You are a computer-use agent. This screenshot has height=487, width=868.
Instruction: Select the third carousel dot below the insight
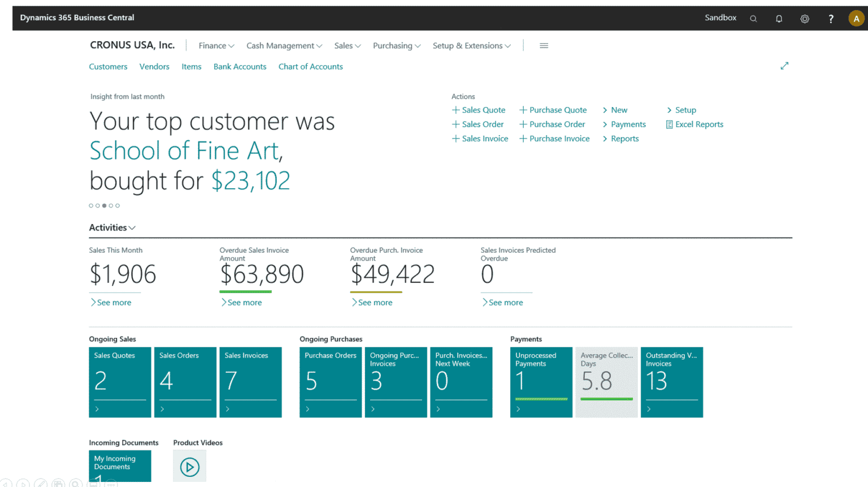coord(104,205)
